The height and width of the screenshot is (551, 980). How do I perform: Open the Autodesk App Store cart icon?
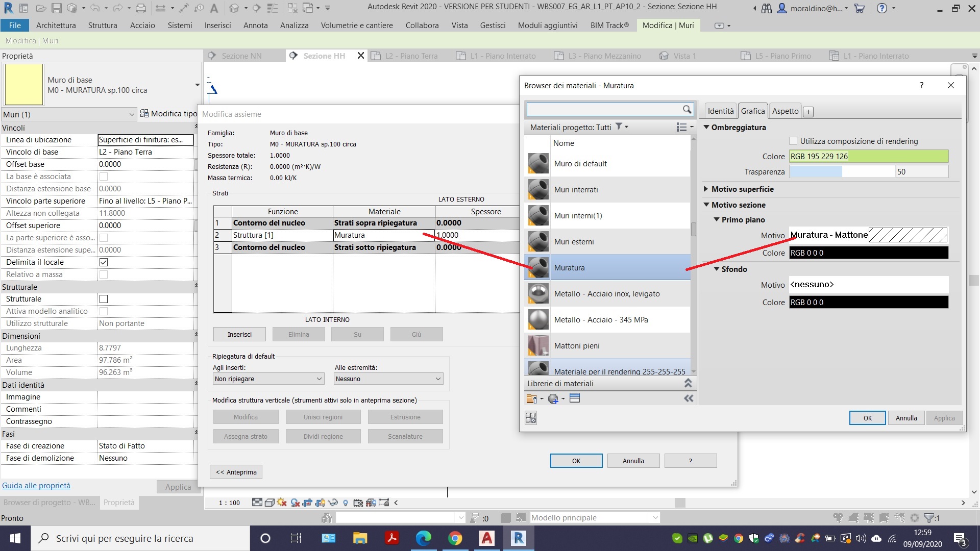tap(860, 8)
